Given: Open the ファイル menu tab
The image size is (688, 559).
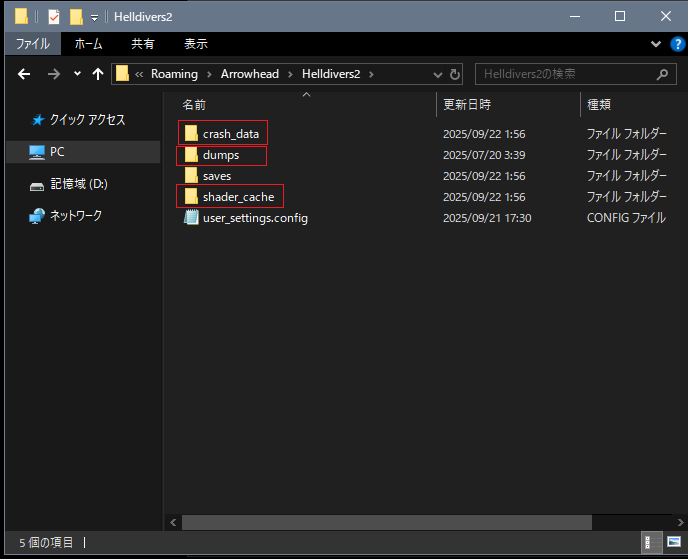Looking at the screenshot, I should pyautogui.click(x=33, y=43).
